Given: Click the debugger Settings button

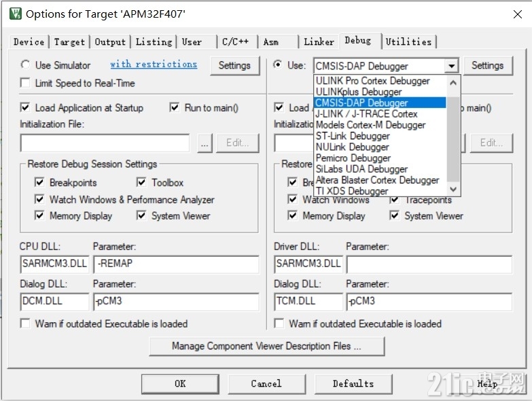Looking at the screenshot, I should (488, 65).
